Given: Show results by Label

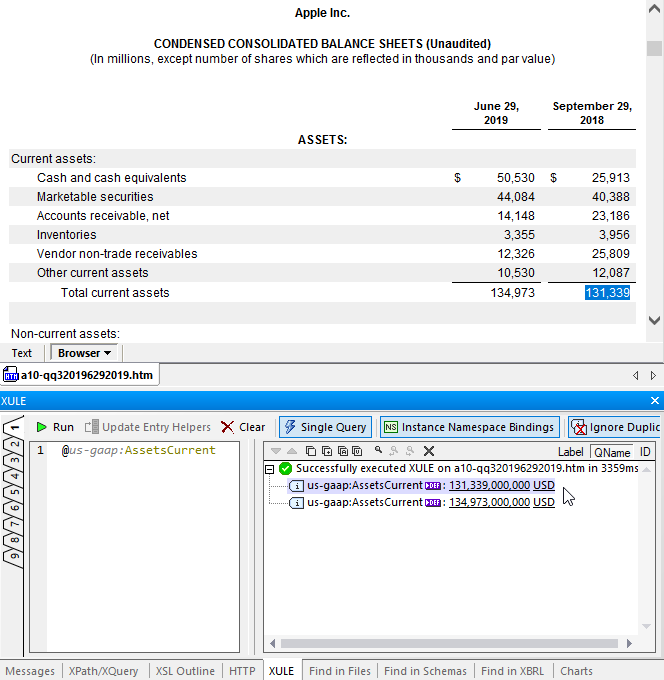Looking at the screenshot, I should 571,452.
